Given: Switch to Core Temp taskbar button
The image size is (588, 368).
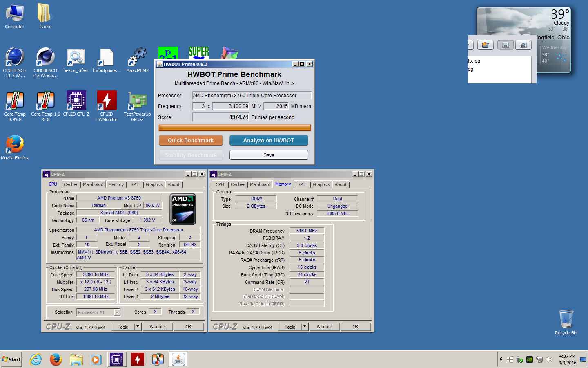Looking at the screenshot, I should [x=158, y=359].
